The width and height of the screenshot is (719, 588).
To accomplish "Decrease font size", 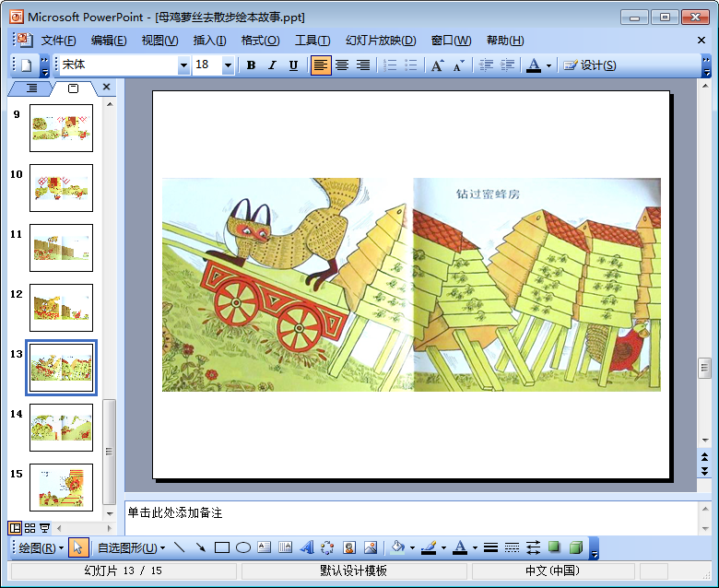I will tap(458, 65).
